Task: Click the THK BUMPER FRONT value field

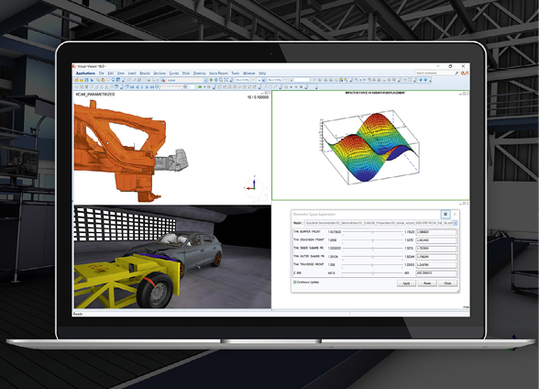Action: coord(436,232)
